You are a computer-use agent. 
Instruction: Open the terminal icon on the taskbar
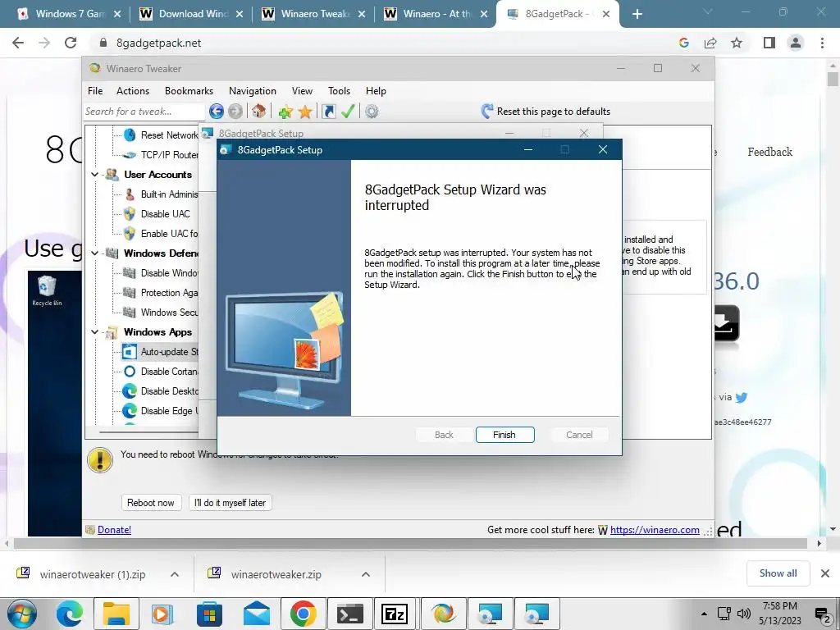349,614
